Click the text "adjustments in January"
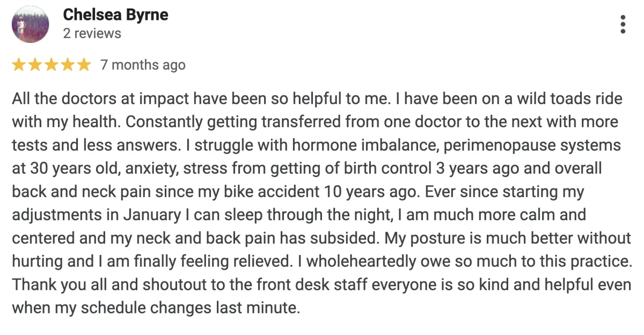 97,215
